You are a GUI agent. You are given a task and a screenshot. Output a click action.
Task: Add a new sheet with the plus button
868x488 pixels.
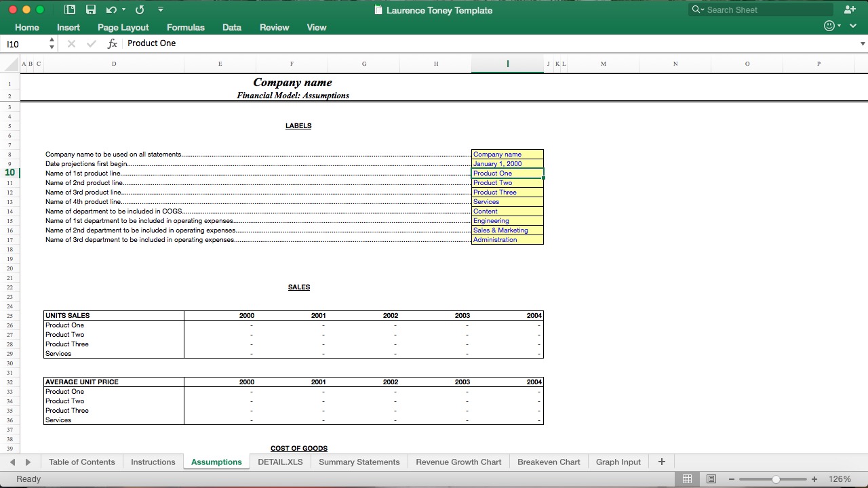click(x=661, y=461)
